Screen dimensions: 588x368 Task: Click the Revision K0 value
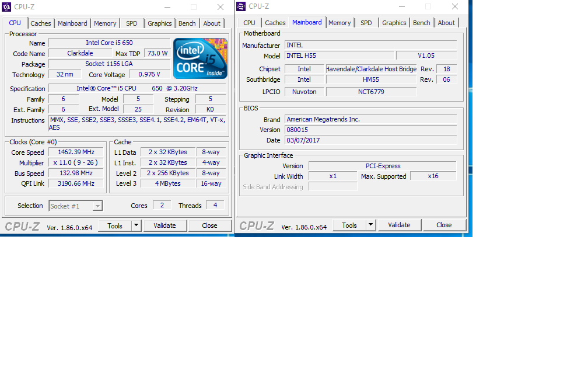click(211, 110)
